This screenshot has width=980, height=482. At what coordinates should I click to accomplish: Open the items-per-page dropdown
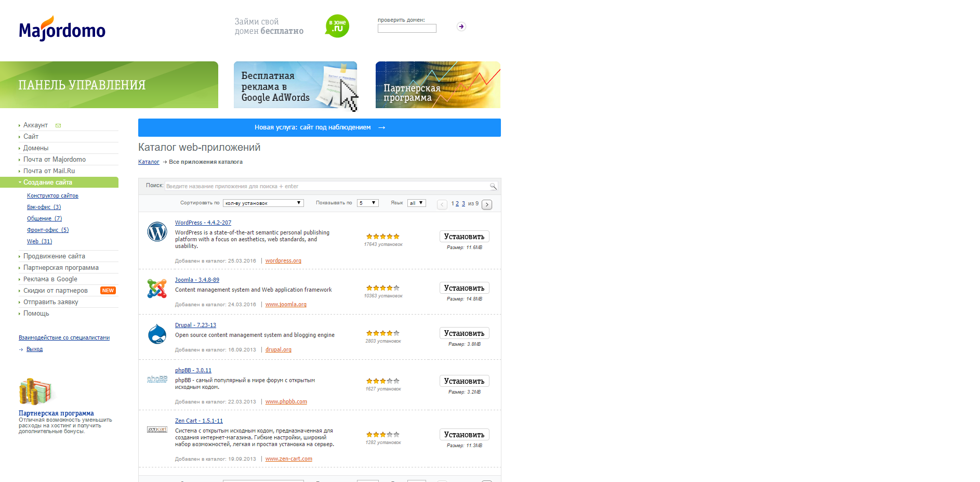(368, 203)
